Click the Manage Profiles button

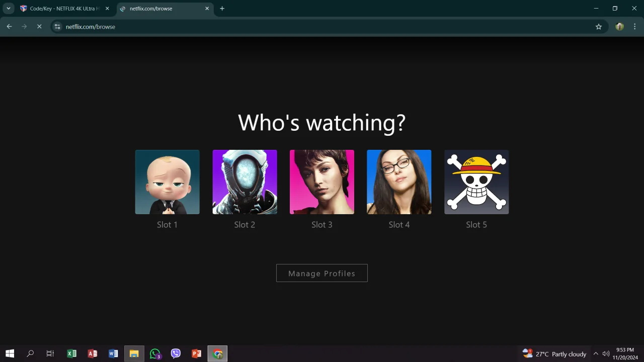click(x=322, y=273)
